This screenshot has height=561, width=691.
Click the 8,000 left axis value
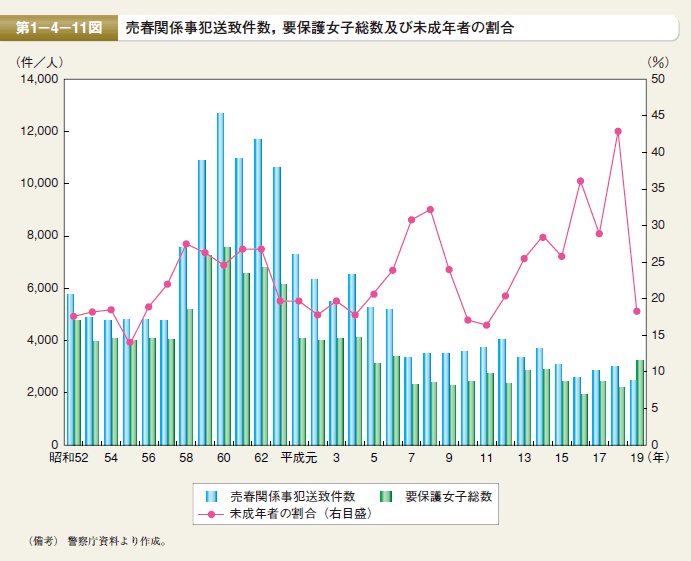click(x=41, y=236)
